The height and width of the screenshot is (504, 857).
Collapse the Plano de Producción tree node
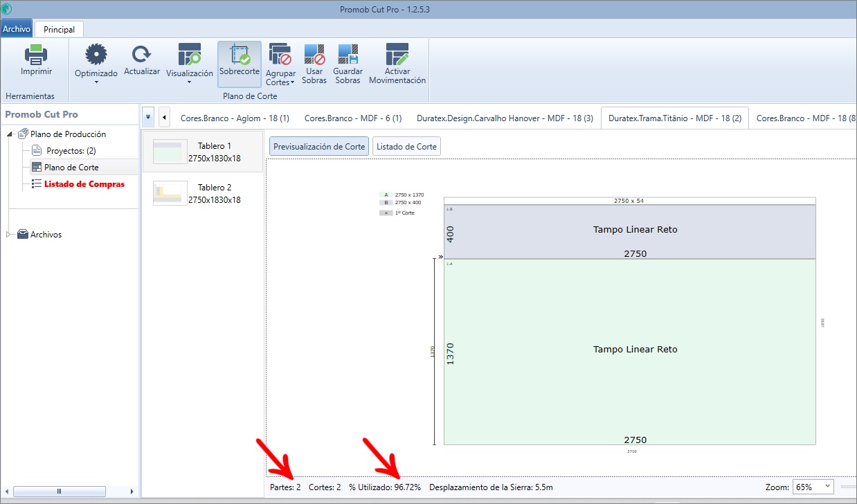pos(10,134)
